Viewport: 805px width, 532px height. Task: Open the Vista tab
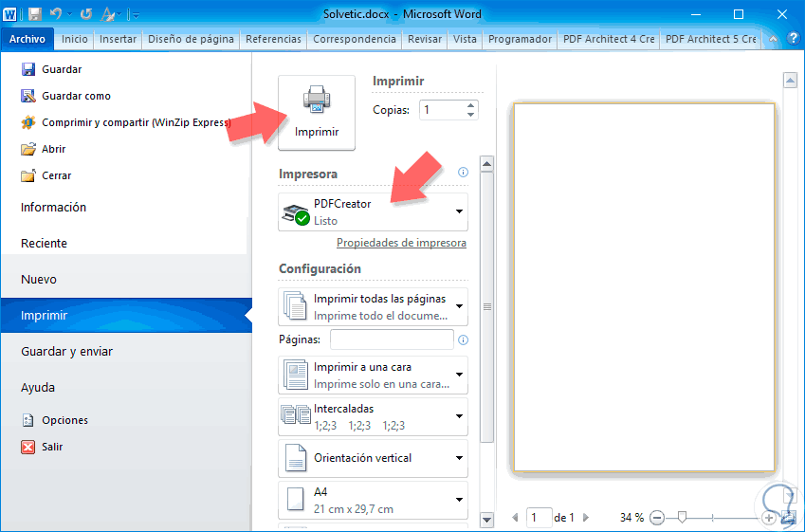pyautogui.click(x=465, y=39)
